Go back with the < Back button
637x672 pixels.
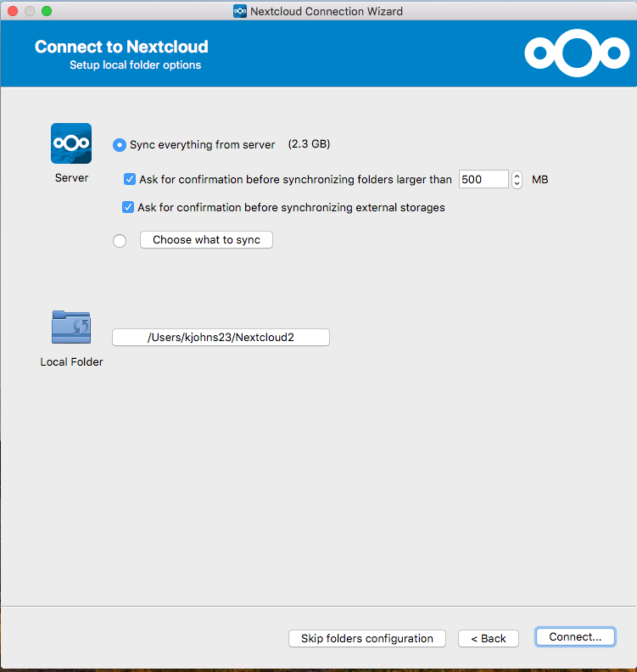[x=488, y=638]
